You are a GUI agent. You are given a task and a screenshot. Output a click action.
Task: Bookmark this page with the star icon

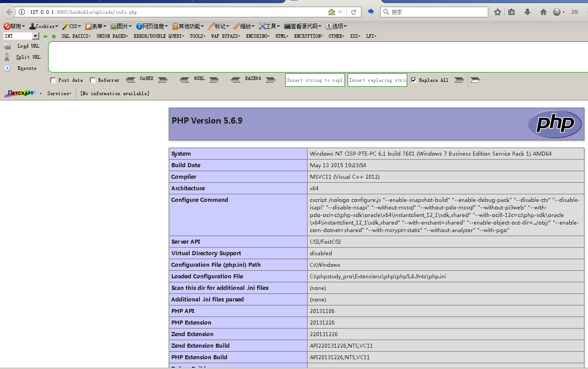pyautogui.click(x=498, y=12)
